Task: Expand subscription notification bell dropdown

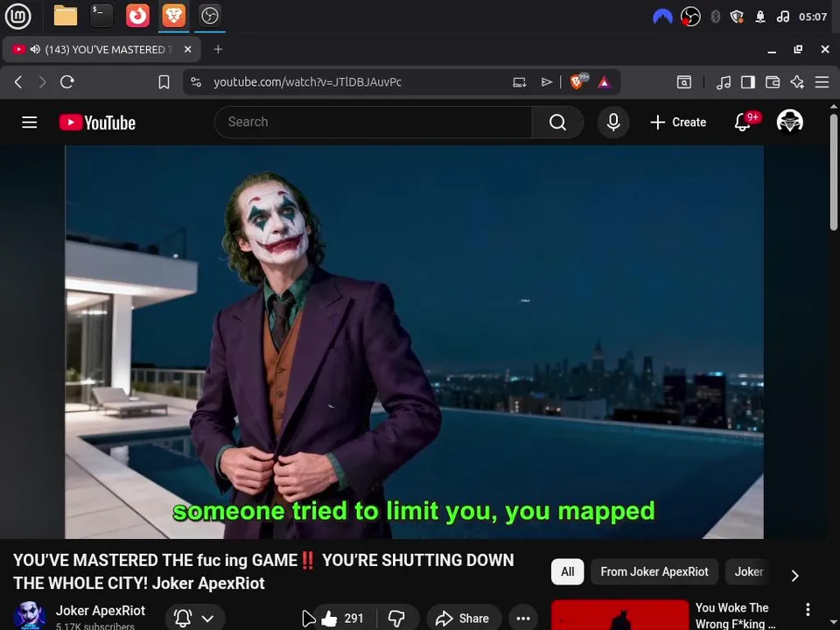Action: tap(195, 619)
